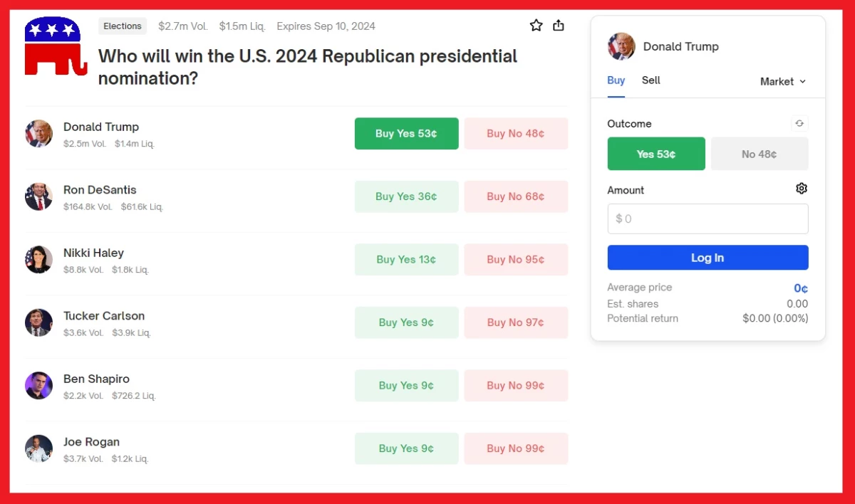The image size is (855, 504).
Task: Focus the dollar Amount input field
Action: click(x=708, y=219)
